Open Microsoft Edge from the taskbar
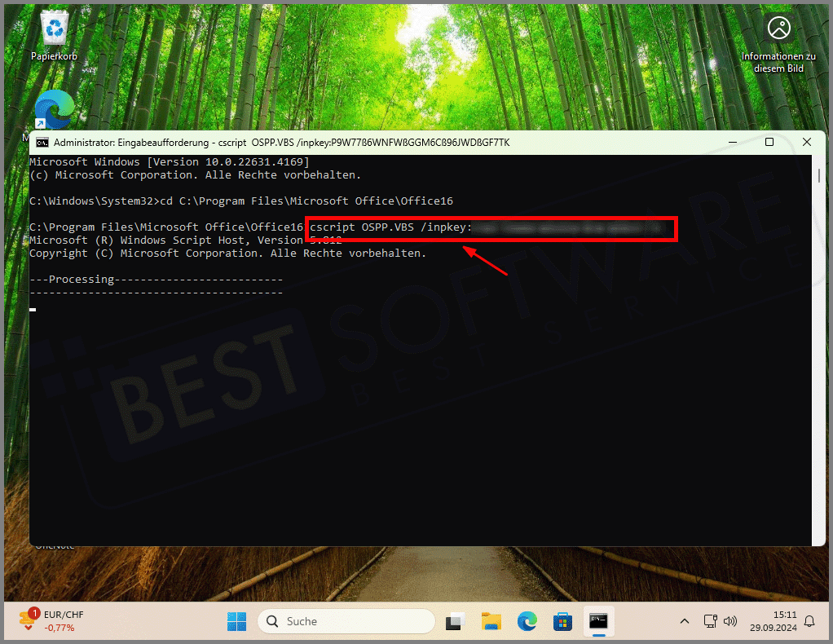Viewport: 833px width, 644px height. (x=527, y=621)
